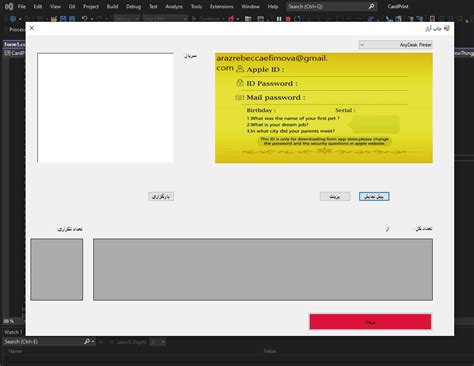Click the Save All toolbar icon

pos(72,19)
